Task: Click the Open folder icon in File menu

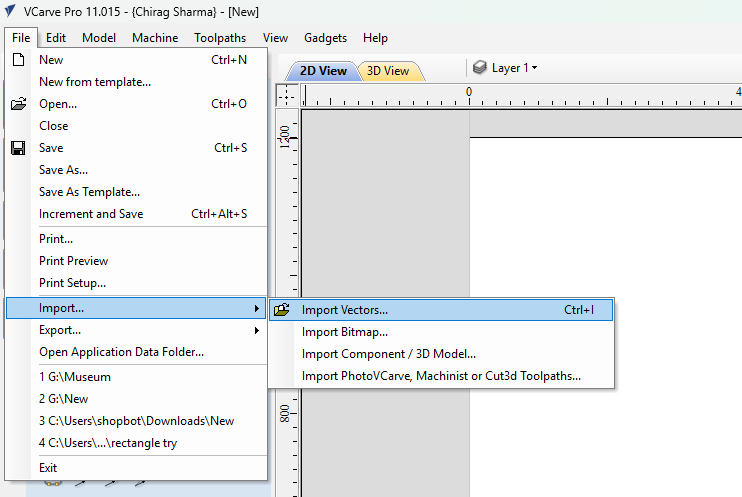Action: point(18,104)
